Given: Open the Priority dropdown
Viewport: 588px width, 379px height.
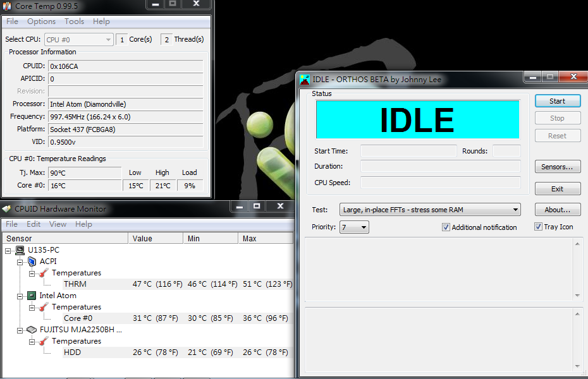Looking at the screenshot, I should [x=354, y=227].
